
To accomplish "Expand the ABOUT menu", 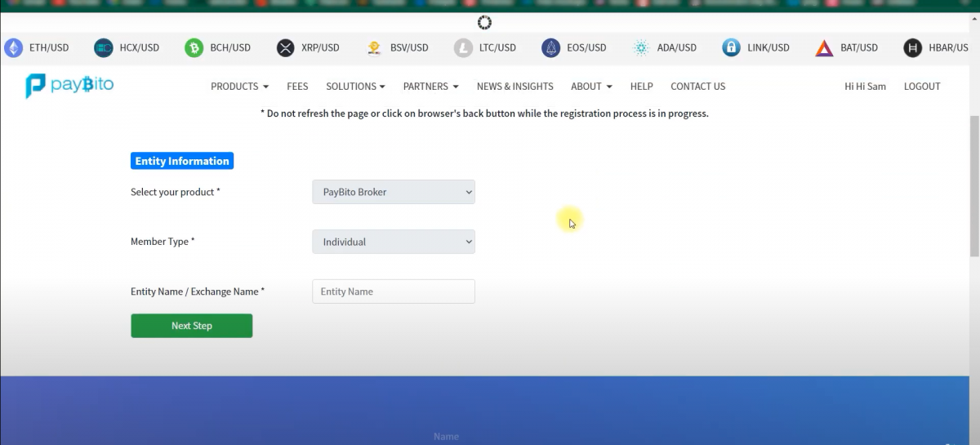I will click(x=591, y=87).
